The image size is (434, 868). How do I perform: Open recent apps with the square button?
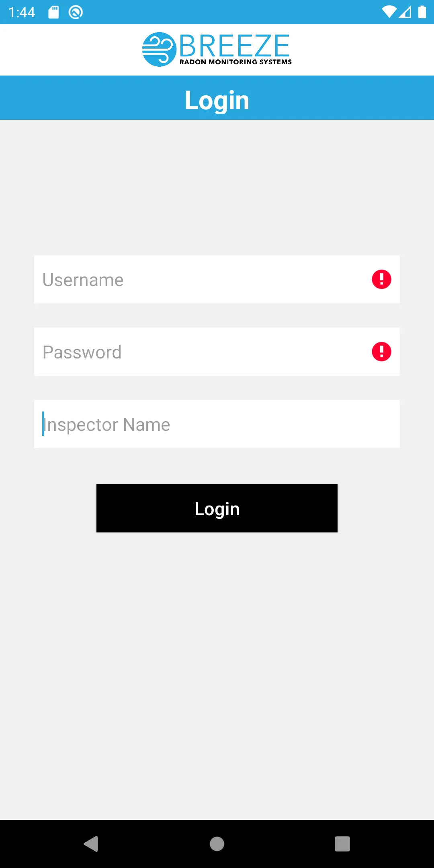pos(342,843)
